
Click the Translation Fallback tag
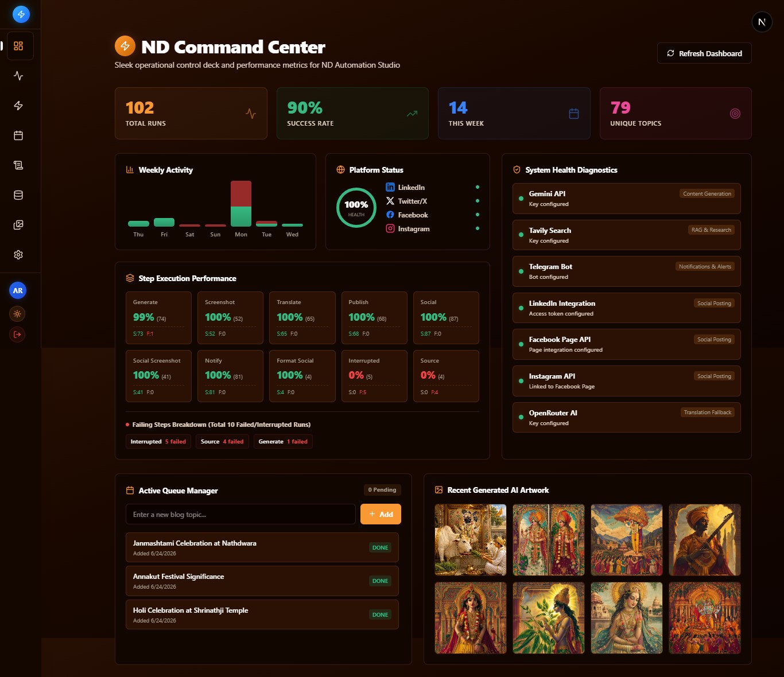click(x=708, y=413)
